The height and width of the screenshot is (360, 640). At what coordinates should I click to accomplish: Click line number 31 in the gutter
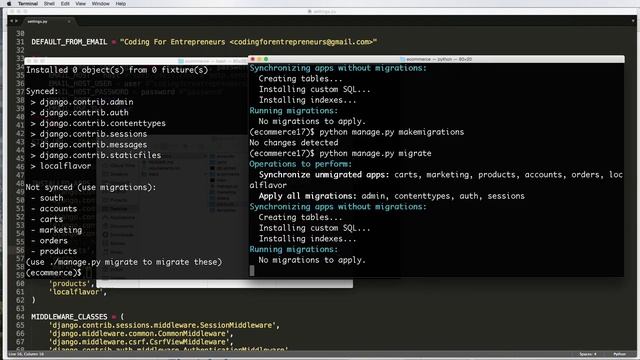pos(20,42)
